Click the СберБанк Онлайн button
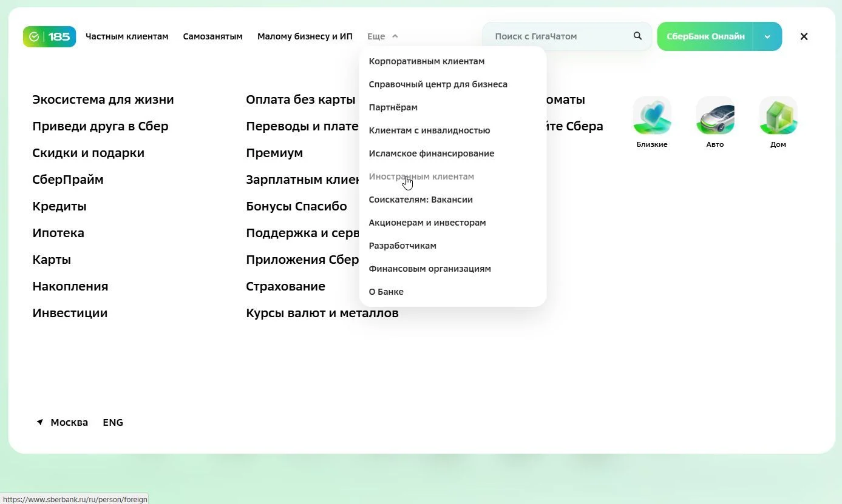 click(705, 36)
